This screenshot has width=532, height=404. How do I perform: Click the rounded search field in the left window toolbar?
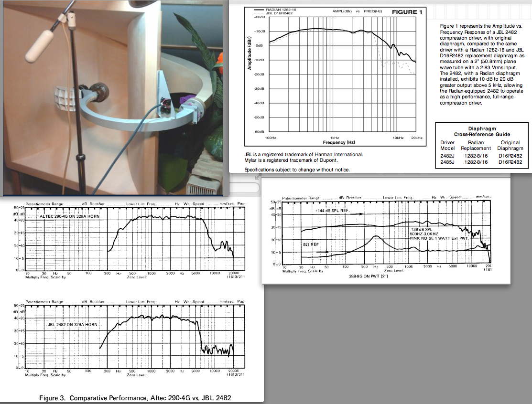pos(244,188)
